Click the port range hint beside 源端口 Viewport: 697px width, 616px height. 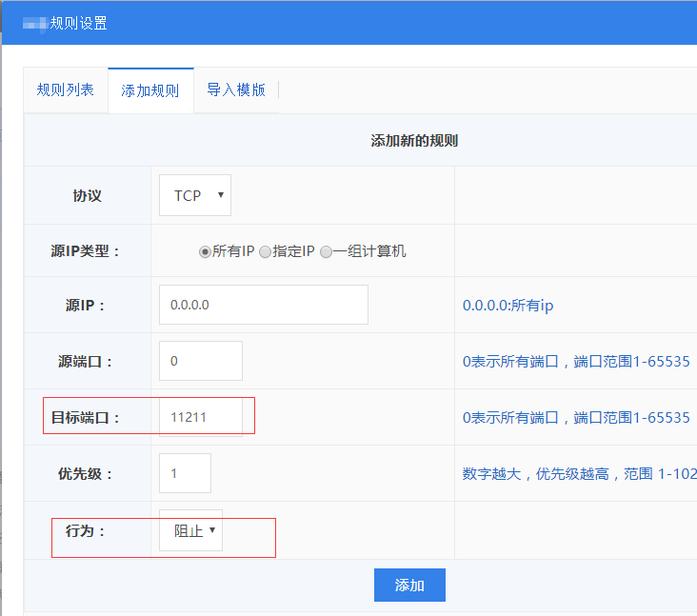(x=575, y=362)
